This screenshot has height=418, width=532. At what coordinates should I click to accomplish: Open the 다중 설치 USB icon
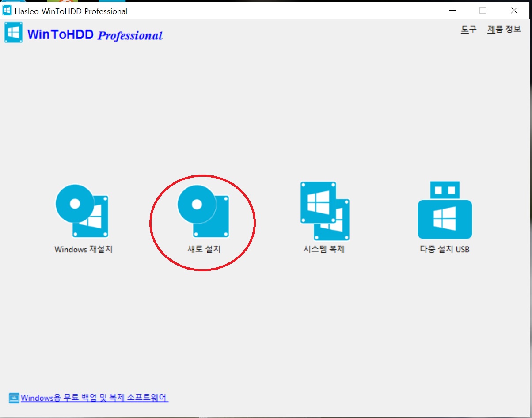[445, 210]
